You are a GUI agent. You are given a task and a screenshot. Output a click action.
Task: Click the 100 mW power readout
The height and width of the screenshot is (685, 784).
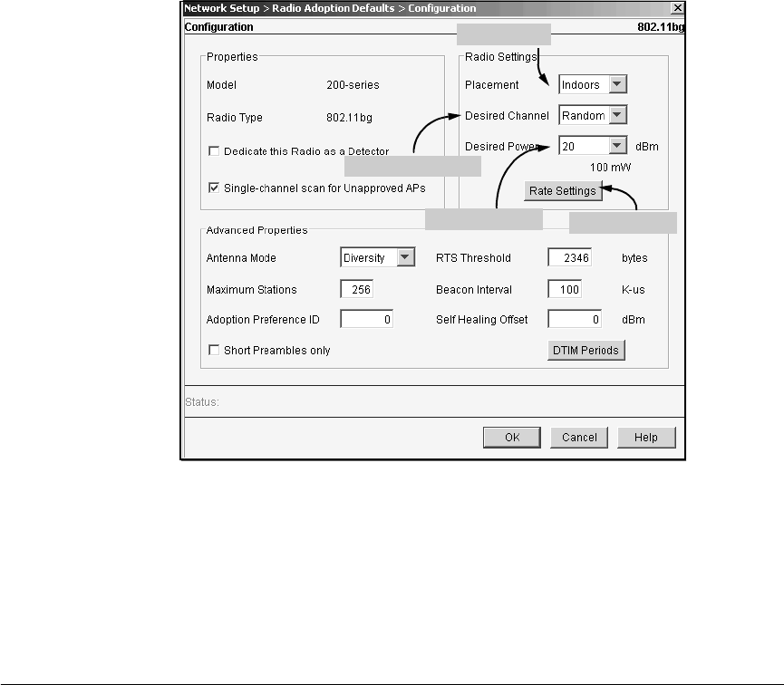coord(611,168)
